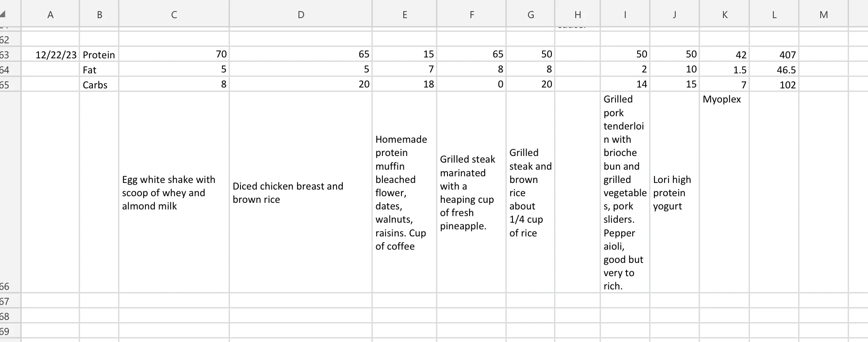
Task: Click the Homemade protein muffin cell
Action: click(404, 193)
